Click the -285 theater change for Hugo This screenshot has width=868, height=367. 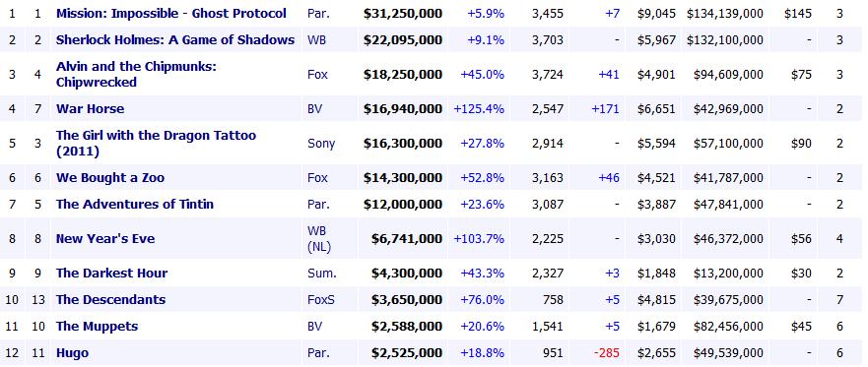point(606,352)
